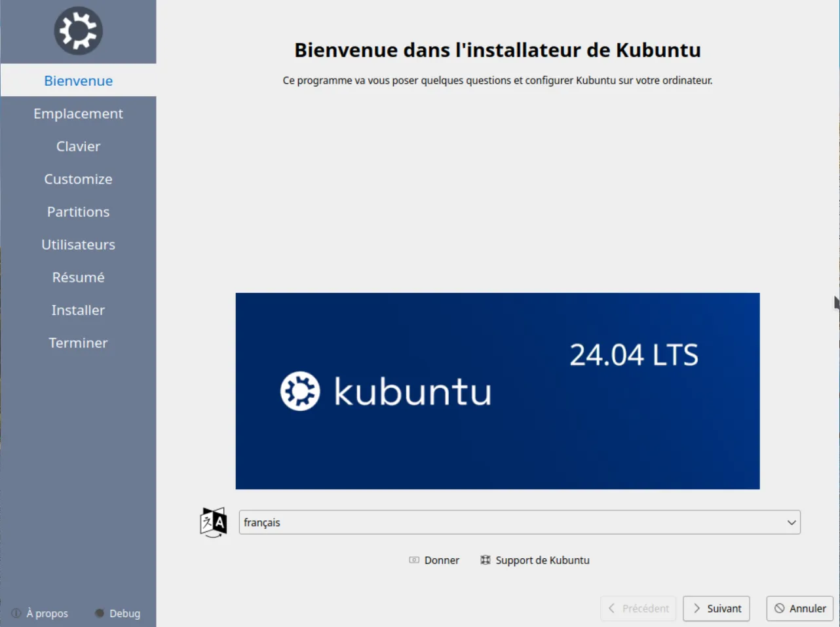840x627 pixels.
Task: Click the Annuler cancel circle icon
Action: [780, 609]
